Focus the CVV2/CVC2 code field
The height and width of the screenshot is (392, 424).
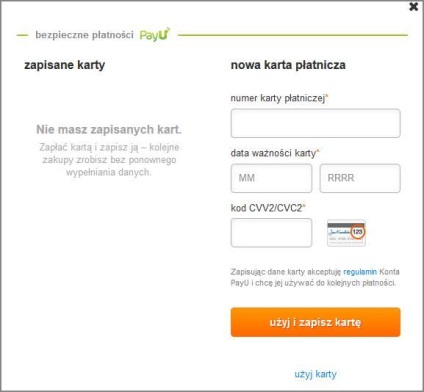coord(271,233)
